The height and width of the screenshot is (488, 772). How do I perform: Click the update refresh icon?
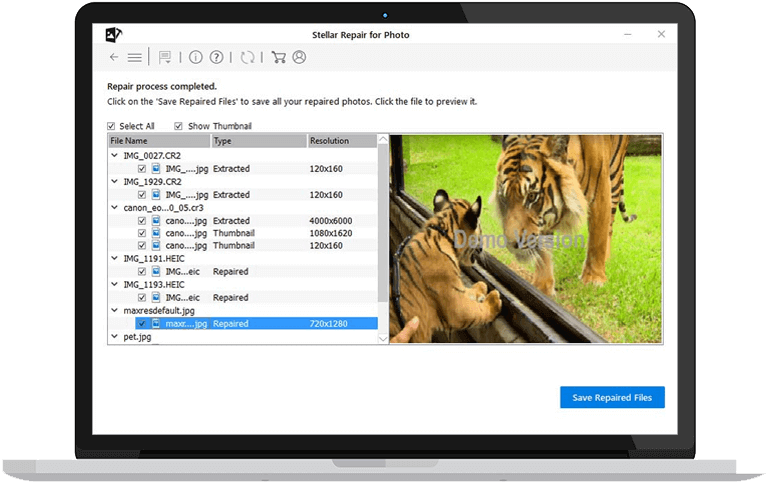pyautogui.click(x=247, y=58)
